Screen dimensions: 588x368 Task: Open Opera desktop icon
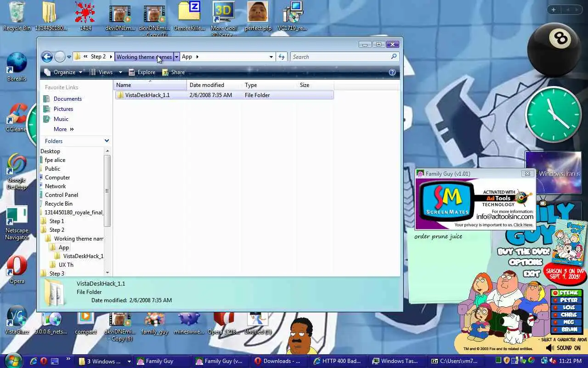coord(17,270)
